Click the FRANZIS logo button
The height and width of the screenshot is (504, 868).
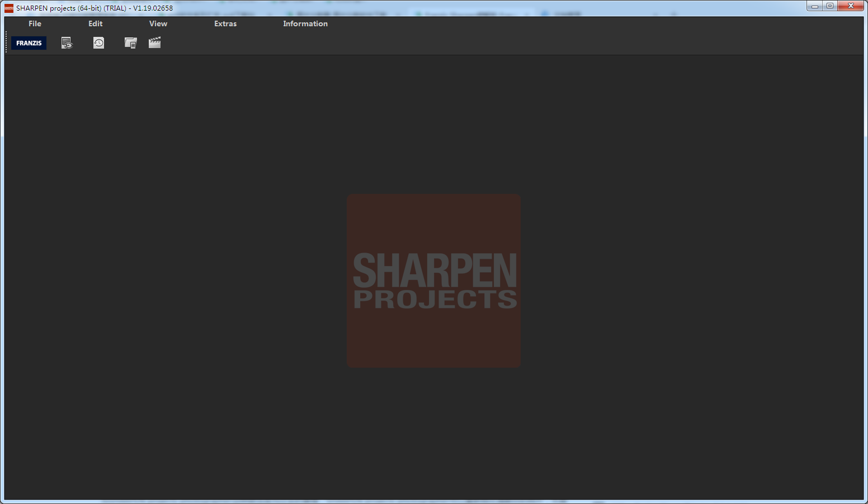point(29,43)
